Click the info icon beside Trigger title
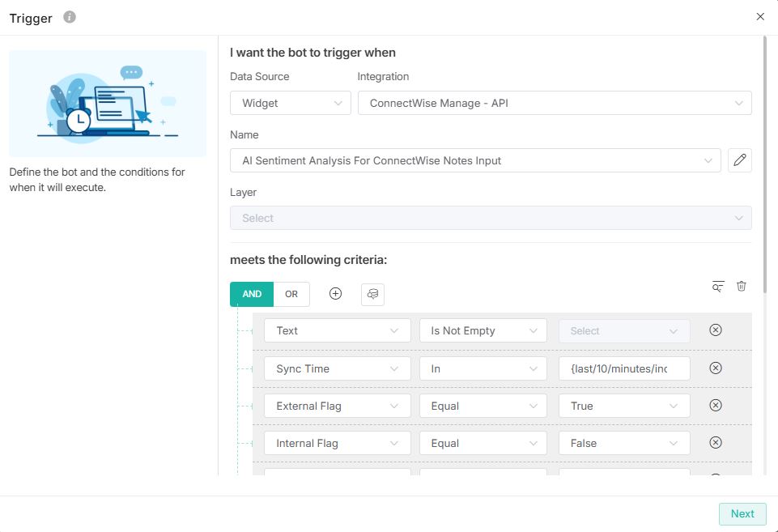The image size is (778, 532). click(x=70, y=17)
